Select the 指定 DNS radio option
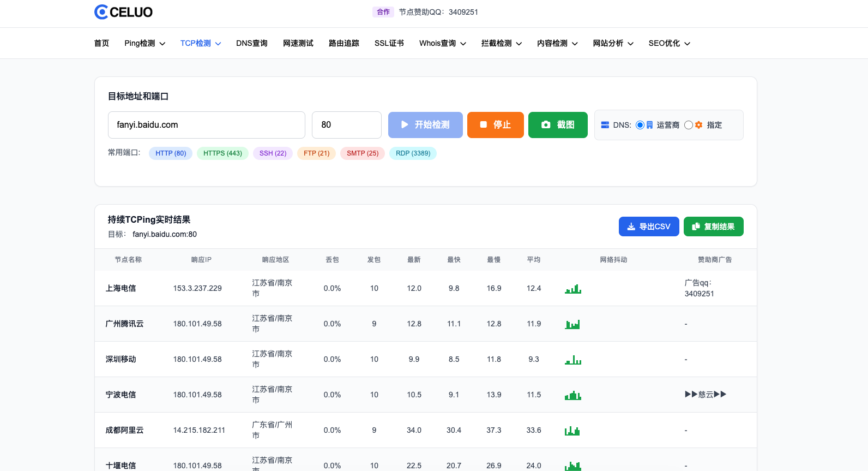The width and height of the screenshot is (868, 471). pos(689,125)
